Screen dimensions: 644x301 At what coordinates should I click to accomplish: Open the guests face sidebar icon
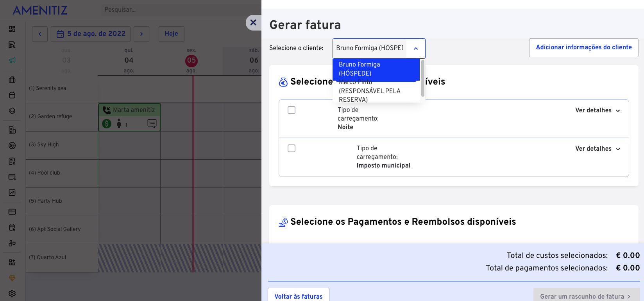point(12,146)
